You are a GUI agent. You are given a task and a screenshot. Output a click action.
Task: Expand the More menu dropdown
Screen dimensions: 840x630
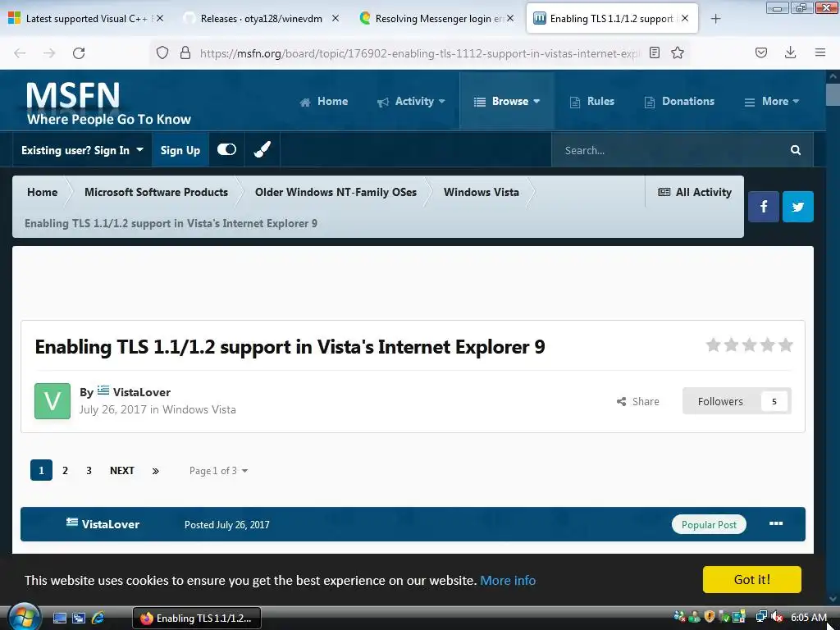tap(771, 101)
